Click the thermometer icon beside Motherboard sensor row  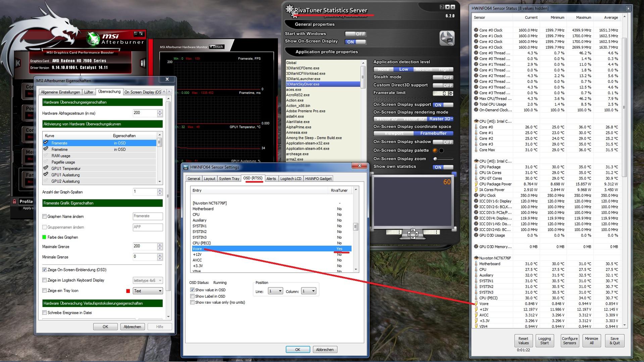click(476, 264)
